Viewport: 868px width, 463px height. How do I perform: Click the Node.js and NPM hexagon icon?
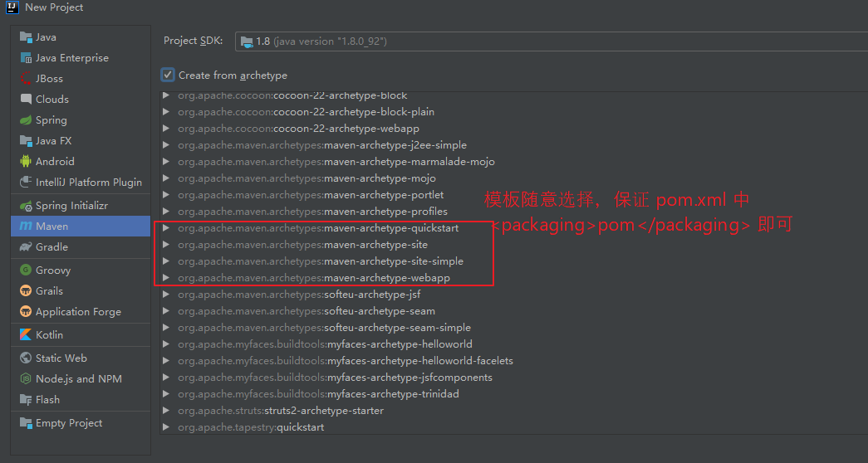26,379
